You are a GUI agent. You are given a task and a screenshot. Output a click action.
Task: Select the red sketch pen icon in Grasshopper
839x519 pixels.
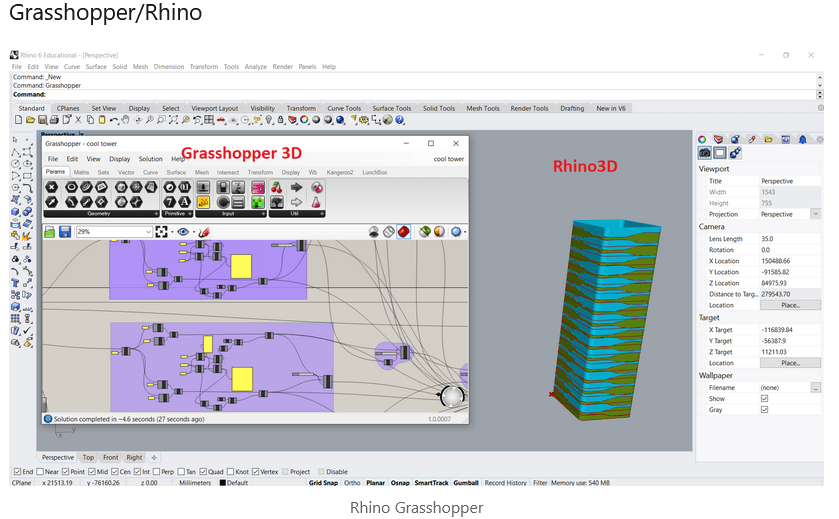[x=203, y=232]
